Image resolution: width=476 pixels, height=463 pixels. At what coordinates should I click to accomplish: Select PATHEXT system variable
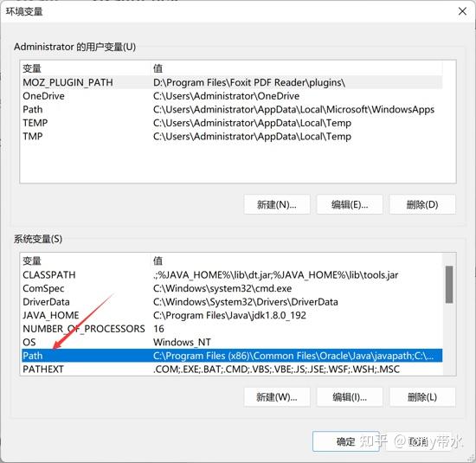point(232,370)
